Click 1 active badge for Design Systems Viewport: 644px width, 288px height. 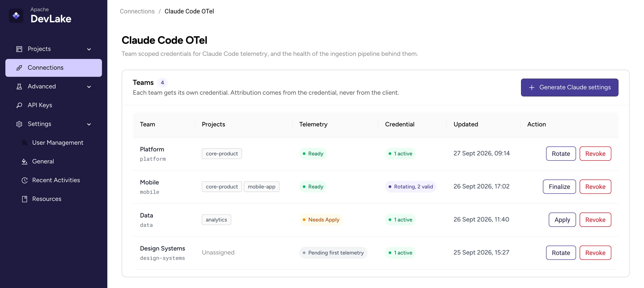400,253
